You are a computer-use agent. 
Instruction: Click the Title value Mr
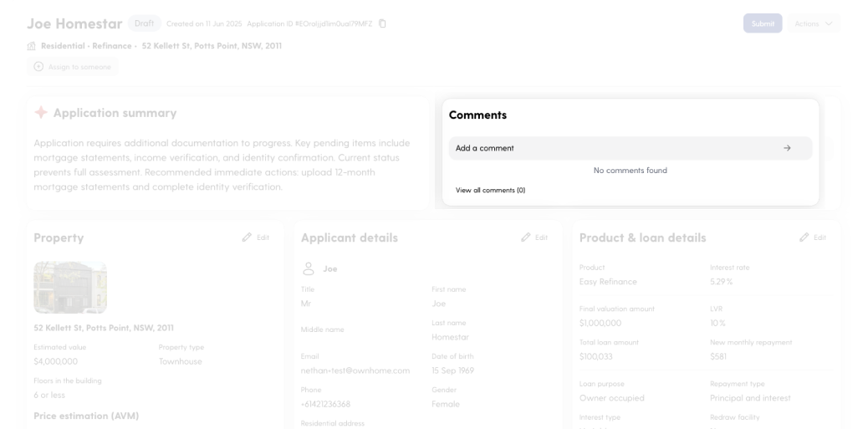pyautogui.click(x=305, y=304)
